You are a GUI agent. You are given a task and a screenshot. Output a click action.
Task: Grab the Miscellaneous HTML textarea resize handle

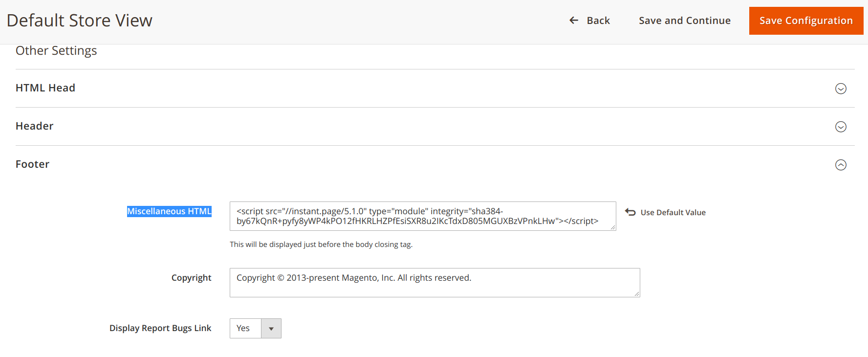point(613,227)
